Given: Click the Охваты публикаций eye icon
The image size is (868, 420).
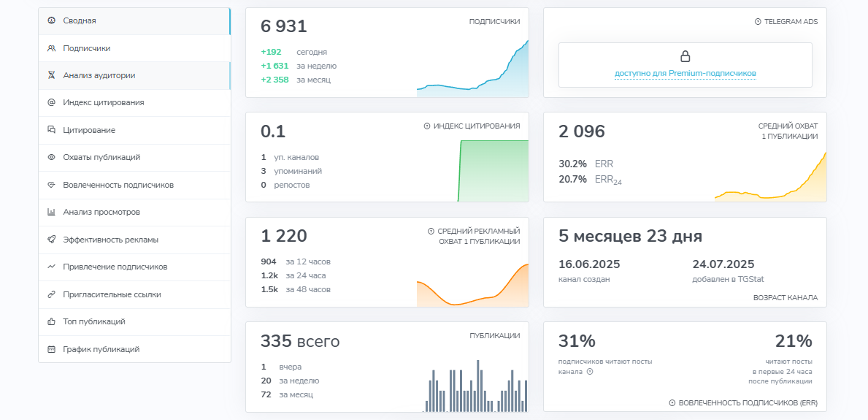Looking at the screenshot, I should [x=51, y=157].
